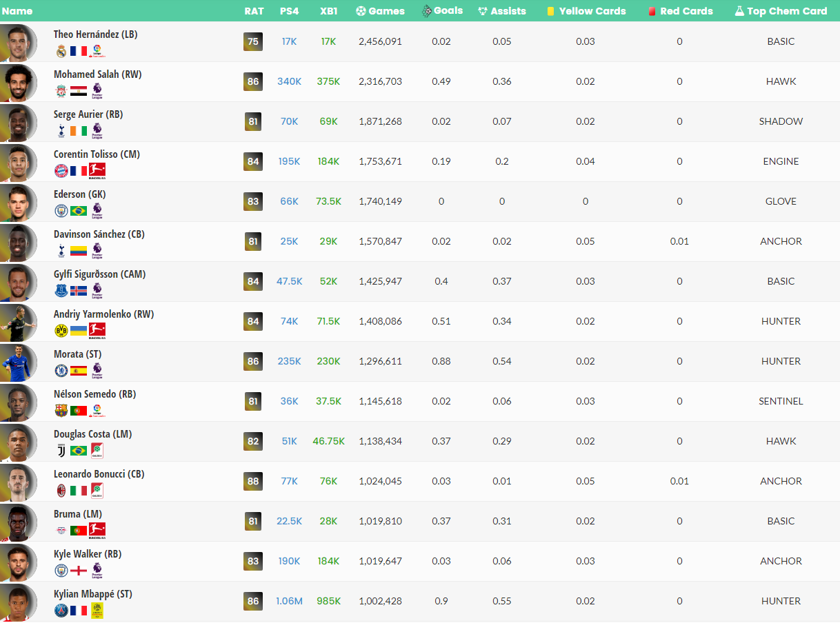This screenshot has height=623, width=840.
Task: Click ENGINE chem card for Corentin Tolisso
Action: (781, 161)
